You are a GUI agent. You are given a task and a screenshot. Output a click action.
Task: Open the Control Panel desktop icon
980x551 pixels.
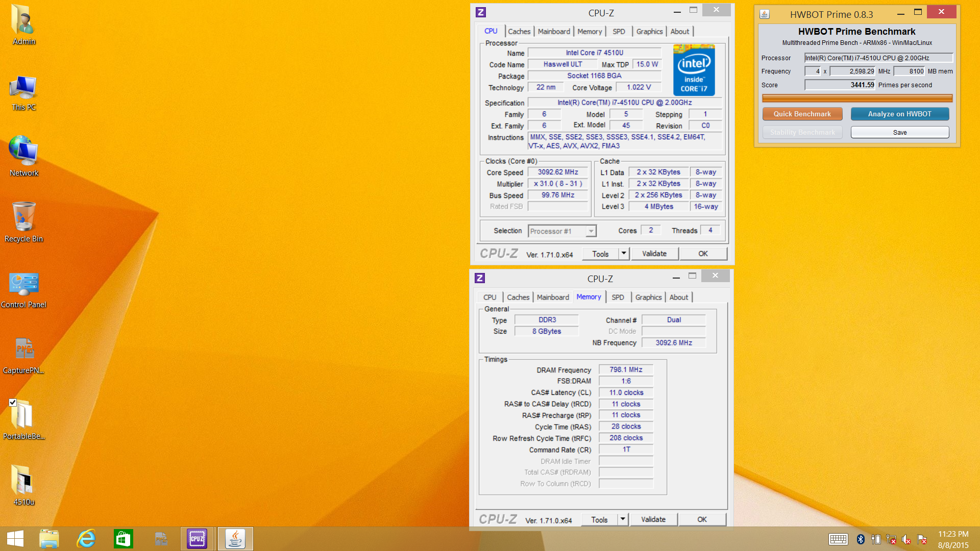tap(23, 290)
